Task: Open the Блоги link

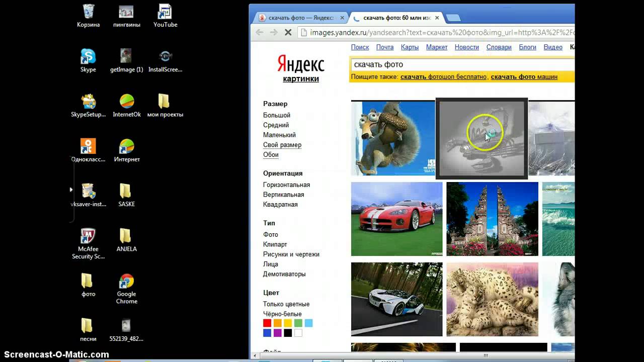Action: [x=528, y=47]
